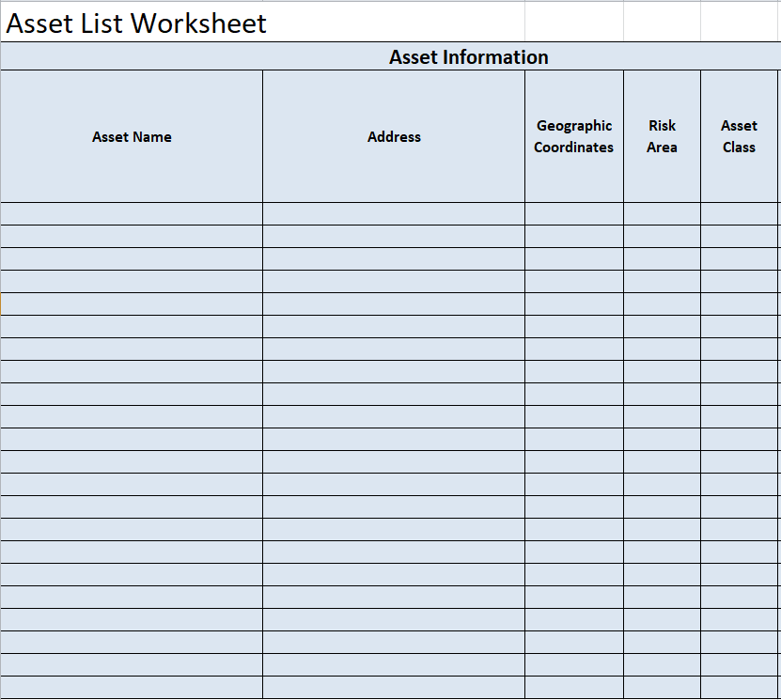This screenshot has height=700, width=781.
Task: Select the Asset List Worksheet title cell
Action: click(x=136, y=23)
